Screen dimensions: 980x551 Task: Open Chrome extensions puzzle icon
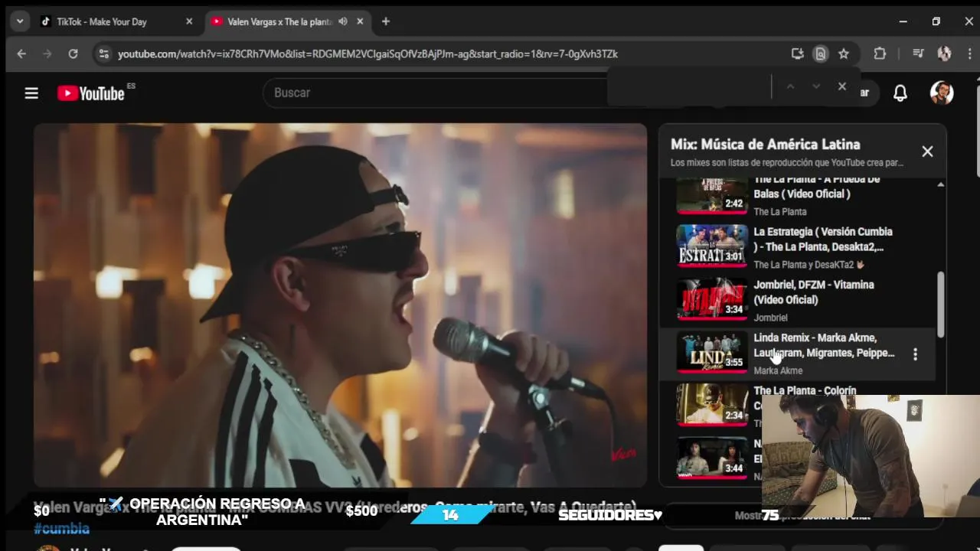point(880,54)
